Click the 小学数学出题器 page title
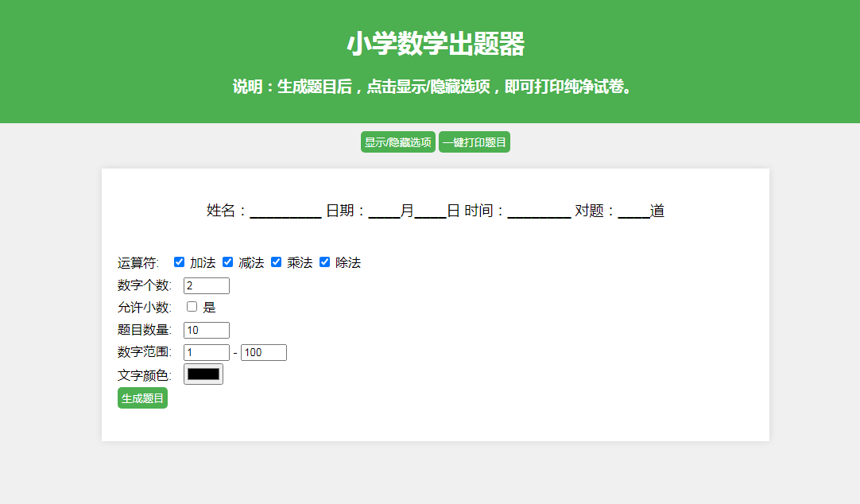 [435, 45]
